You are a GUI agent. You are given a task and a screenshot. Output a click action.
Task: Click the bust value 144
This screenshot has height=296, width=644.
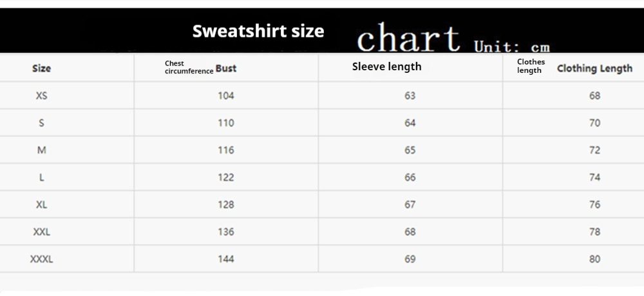click(x=226, y=259)
